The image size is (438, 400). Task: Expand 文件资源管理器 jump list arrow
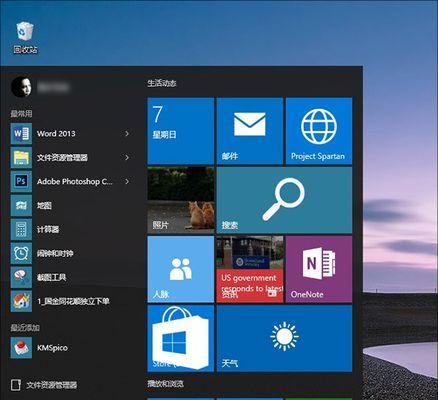click(127, 158)
